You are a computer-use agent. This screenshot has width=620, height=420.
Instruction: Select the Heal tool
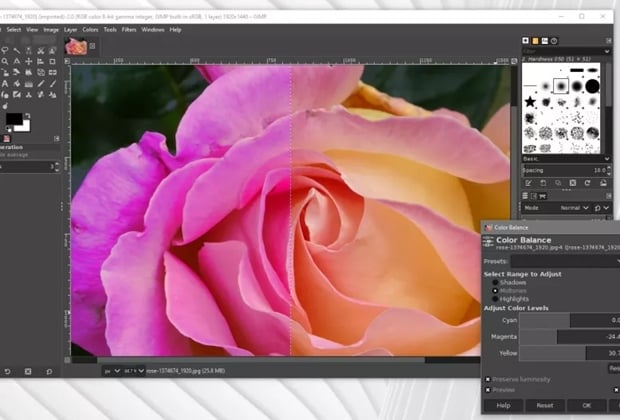(x=40, y=95)
